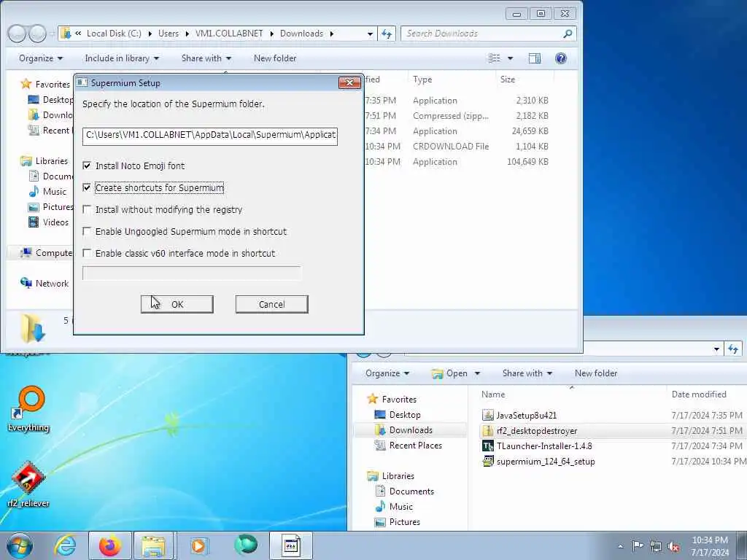Close the Supermium Setup dialog

(349, 83)
